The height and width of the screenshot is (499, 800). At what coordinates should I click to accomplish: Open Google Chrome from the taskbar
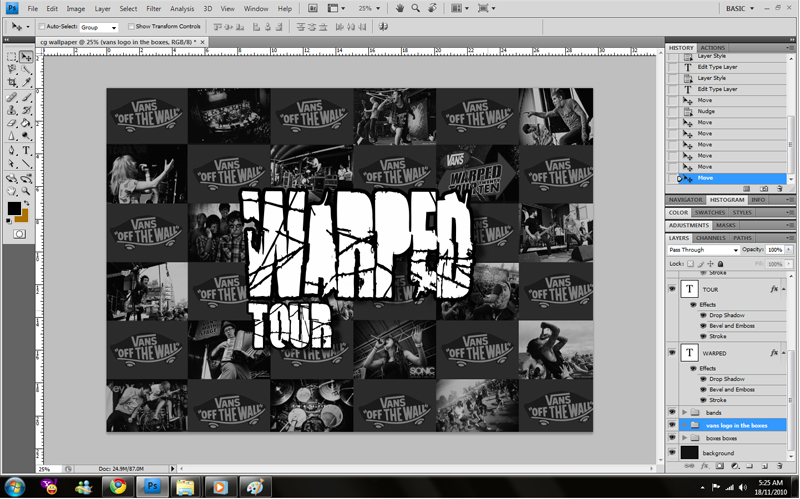[118, 487]
